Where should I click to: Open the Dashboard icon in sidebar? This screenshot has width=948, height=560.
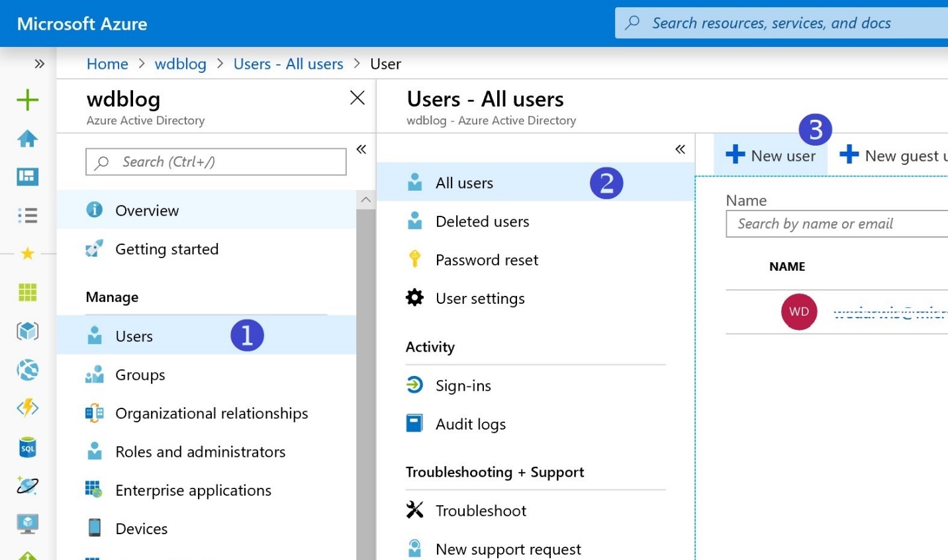point(27,177)
